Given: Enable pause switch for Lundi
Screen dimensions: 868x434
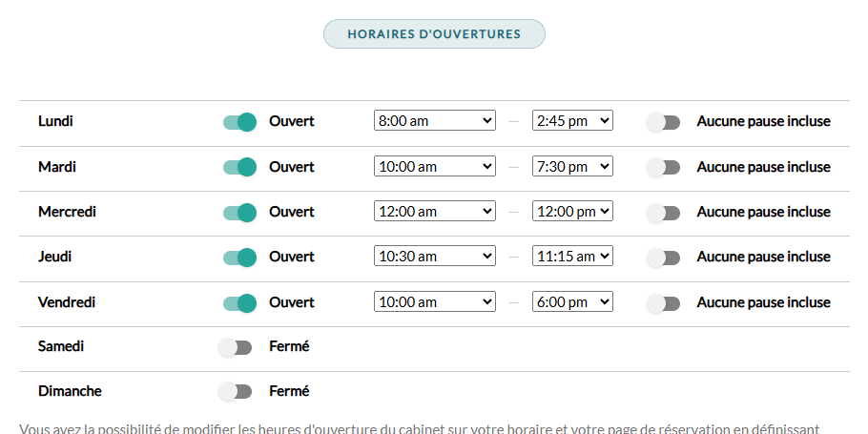Looking at the screenshot, I should click(663, 122).
